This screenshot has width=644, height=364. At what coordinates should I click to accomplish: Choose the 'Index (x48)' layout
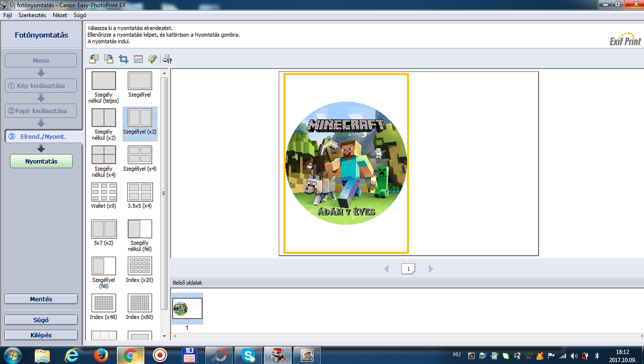[x=104, y=307]
